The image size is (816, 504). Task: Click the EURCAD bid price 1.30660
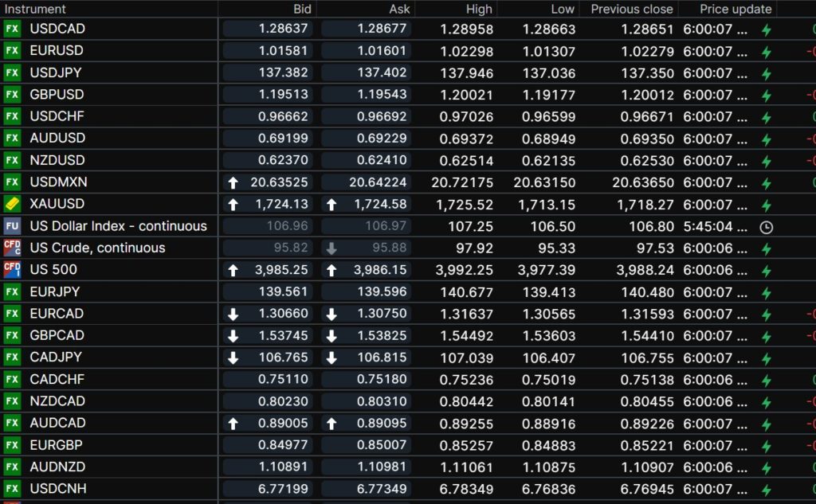click(x=283, y=314)
